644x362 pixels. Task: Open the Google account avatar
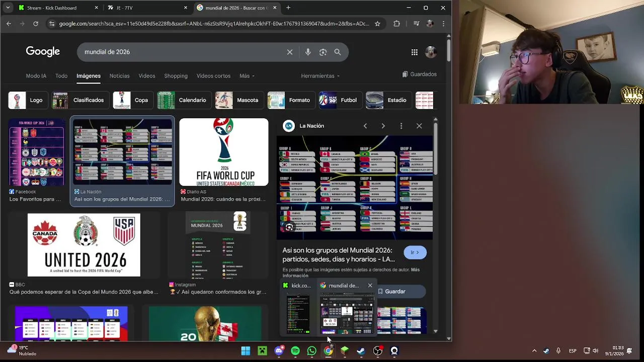click(x=431, y=52)
